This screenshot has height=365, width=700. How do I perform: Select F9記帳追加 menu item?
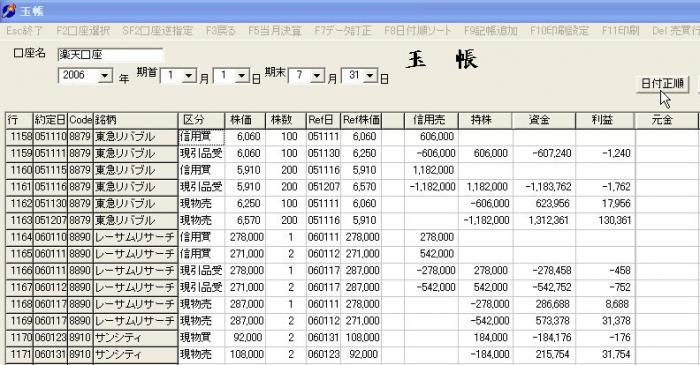[491, 31]
